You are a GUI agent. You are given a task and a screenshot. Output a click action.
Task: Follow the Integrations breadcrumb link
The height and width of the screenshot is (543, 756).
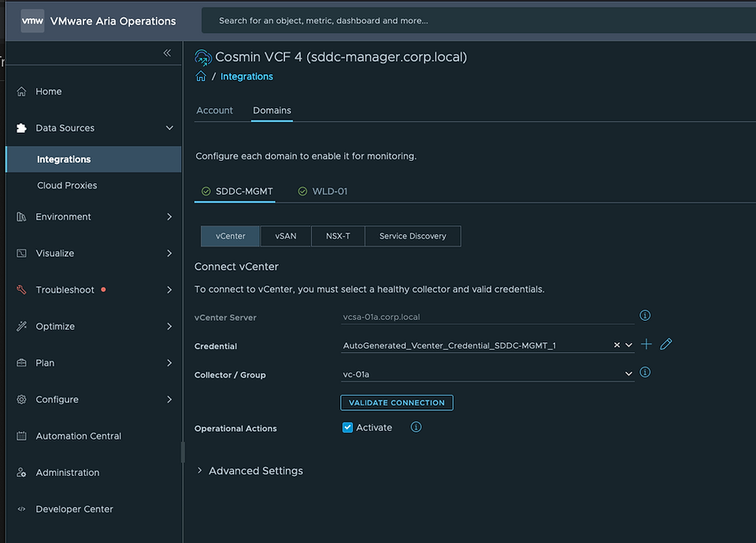coord(246,76)
